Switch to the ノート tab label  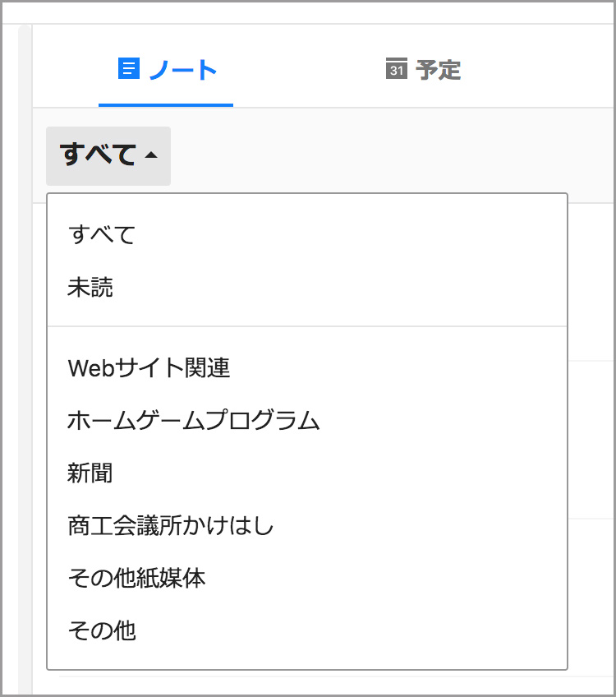(x=182, y=70)
